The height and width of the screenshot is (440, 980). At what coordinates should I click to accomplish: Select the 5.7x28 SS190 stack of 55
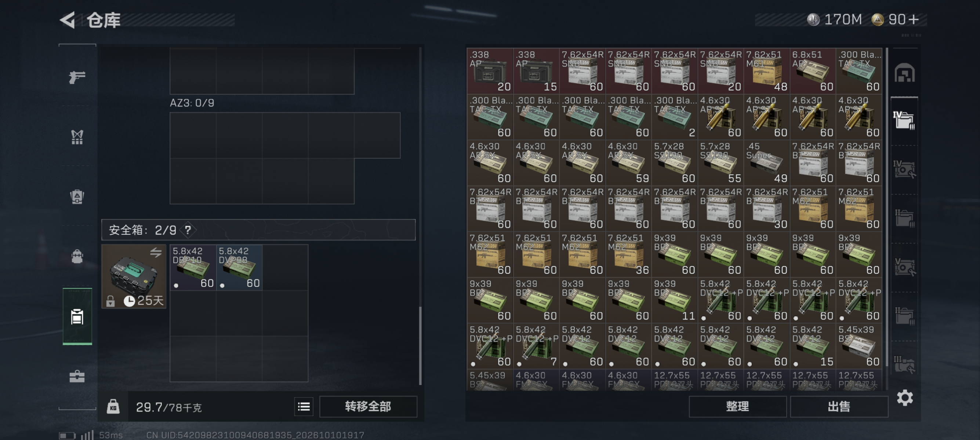click(x=721, y=163)
